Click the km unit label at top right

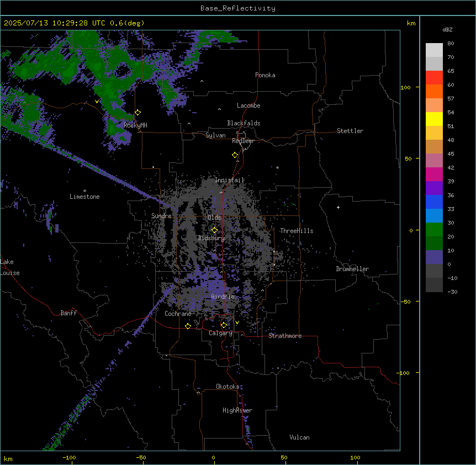(411, 23)
